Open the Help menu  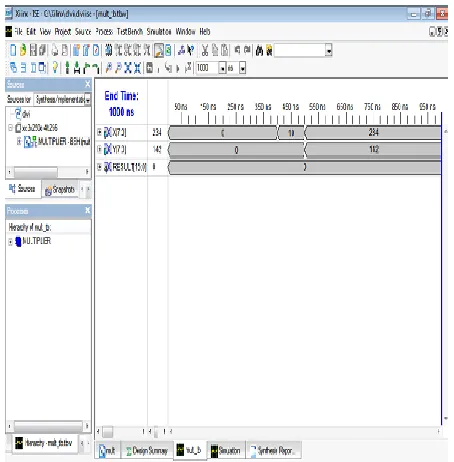(x=205, y=32)
